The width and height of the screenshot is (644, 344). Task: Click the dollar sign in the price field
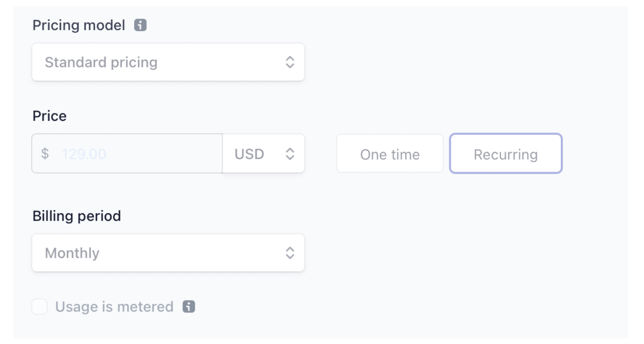tap(45, 154)
